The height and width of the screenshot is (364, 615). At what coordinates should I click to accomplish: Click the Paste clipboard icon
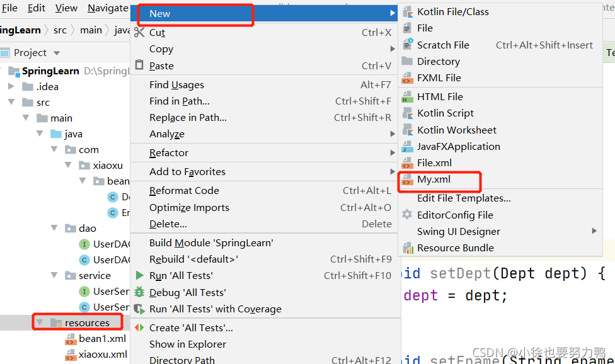tap(139, 65)
